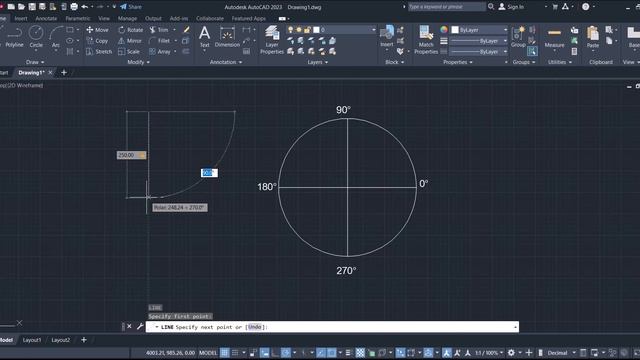This screenshot has width=640, height=360.
Task: Expand the Block panel
Action: coord(394,62)
